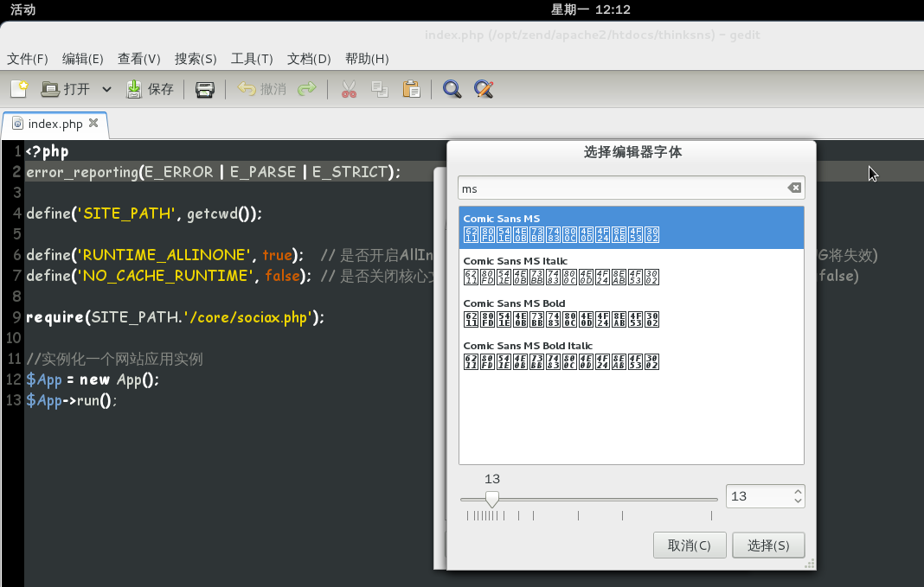Click the index.php tab file icon
The image size is (924, 587).
(x=17, y=124)
